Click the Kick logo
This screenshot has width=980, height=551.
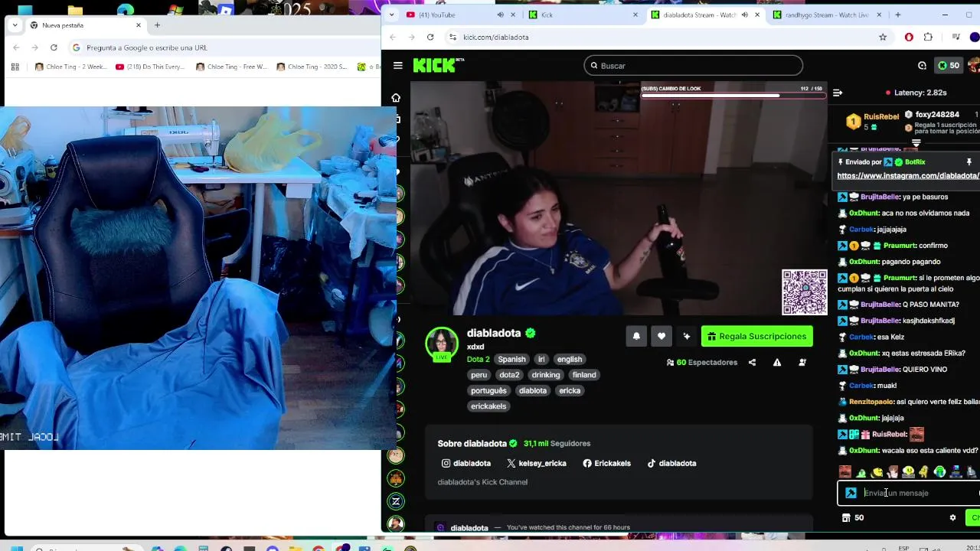point(438,65)
